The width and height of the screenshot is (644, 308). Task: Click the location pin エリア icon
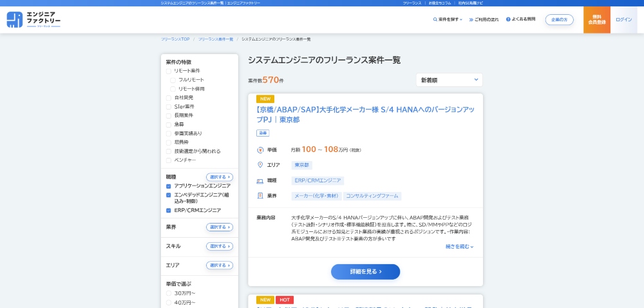[260, 165]
